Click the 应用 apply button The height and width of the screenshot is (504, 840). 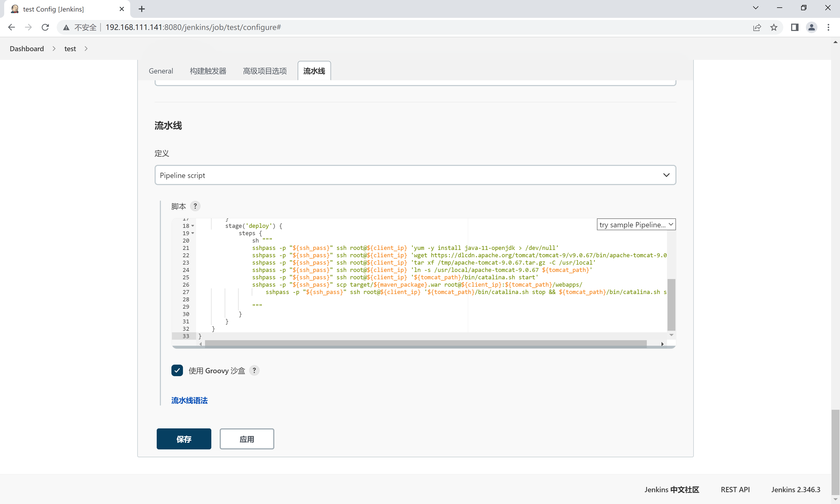[x=247, y=439]
